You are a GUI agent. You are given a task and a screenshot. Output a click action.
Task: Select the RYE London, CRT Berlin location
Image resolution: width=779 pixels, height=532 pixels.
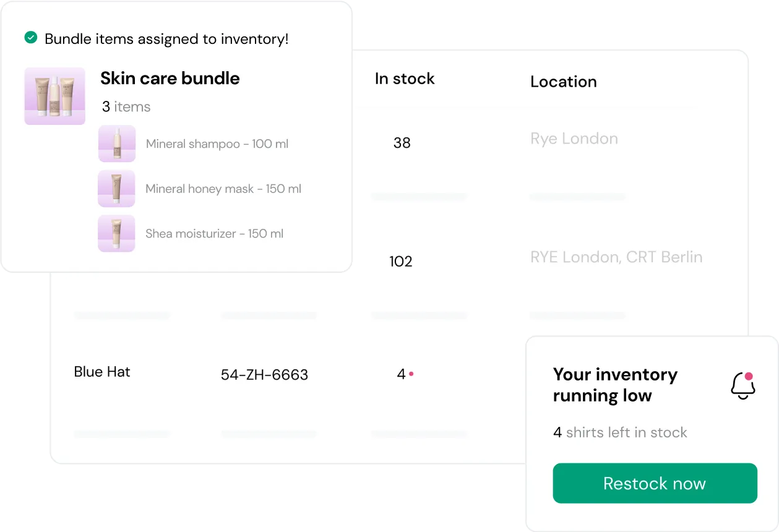(x=616, y=257)
